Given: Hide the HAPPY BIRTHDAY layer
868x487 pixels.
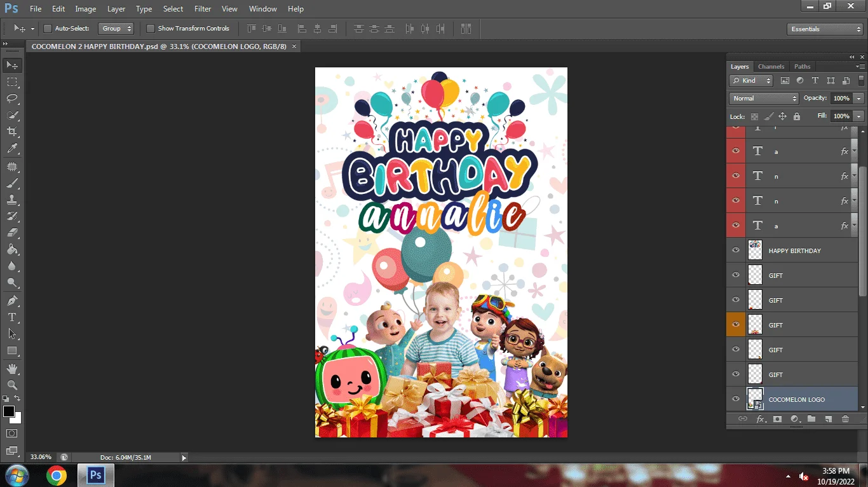Looking at the screenshot, I should 736,250.
